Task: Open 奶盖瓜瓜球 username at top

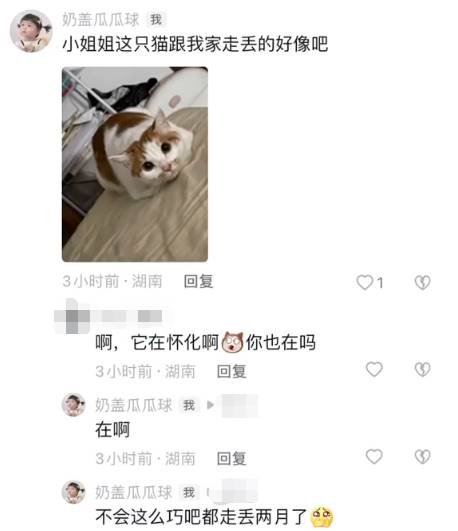Action: pyautogui.click(x=101, y=20)
